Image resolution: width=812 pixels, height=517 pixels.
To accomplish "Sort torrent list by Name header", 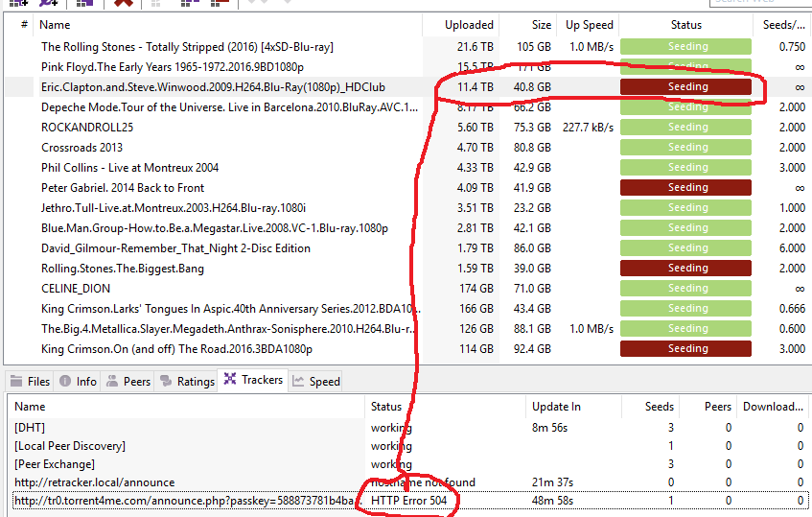I will click(x=228, y=25).
